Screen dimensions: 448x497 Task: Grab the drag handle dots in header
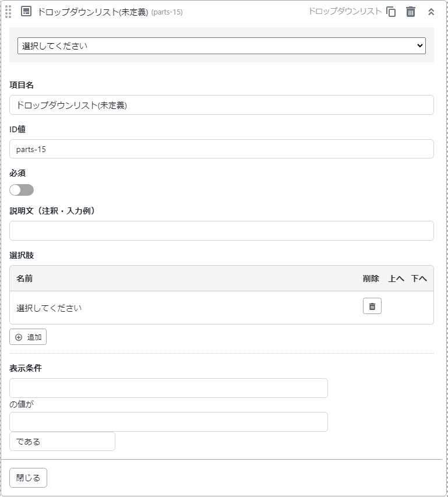[x=8, y=12]
